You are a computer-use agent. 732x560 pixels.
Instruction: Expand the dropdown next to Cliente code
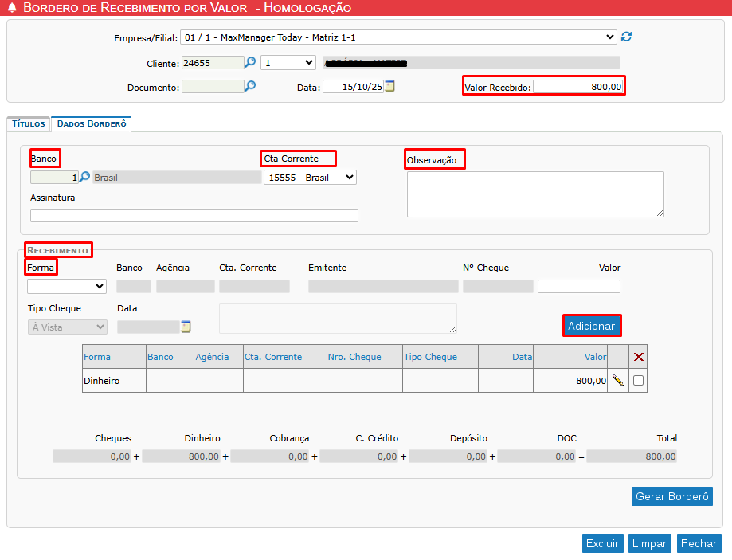click(x=288, y=62)
